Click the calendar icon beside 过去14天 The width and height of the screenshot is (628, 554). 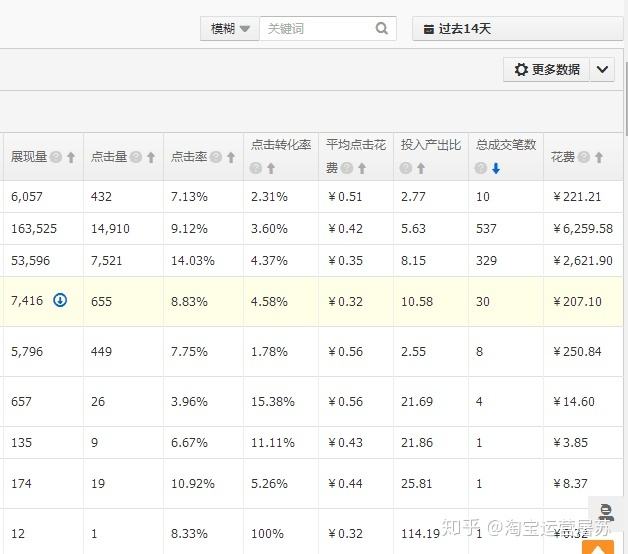click(429, 29)
